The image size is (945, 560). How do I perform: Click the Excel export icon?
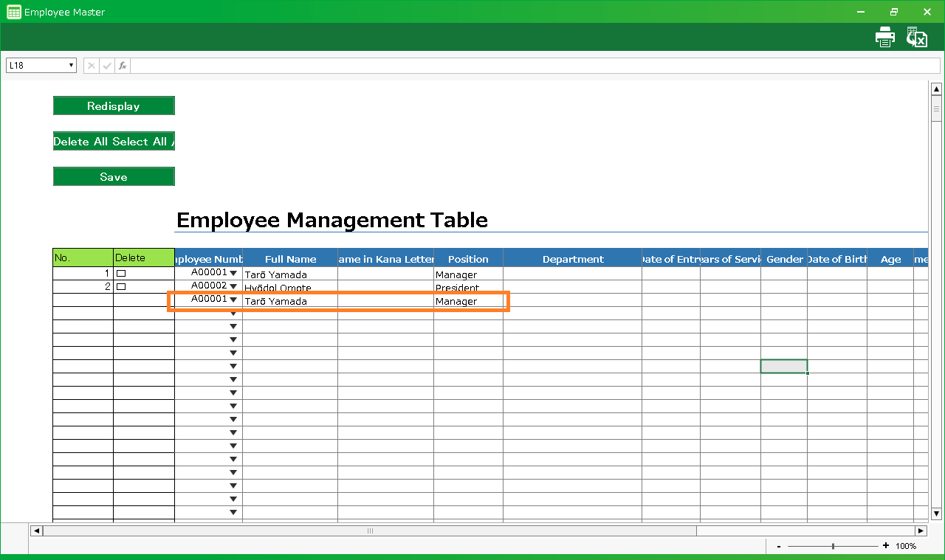click(917, 37)
